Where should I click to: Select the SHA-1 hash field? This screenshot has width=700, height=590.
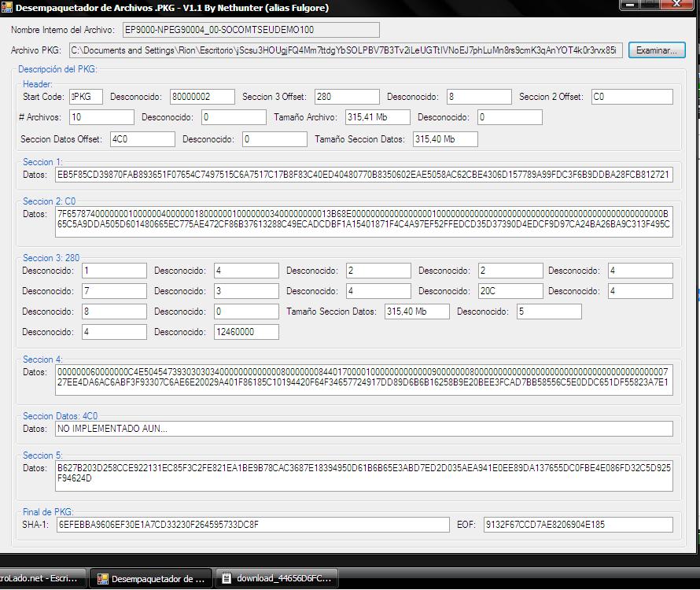(x=252, y=525)
